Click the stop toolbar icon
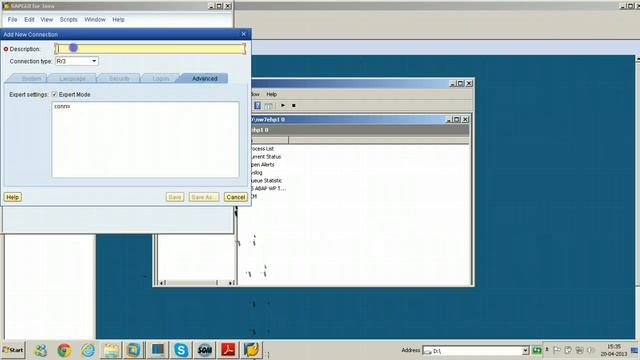The height and width of the screenshot is (360, 640). [293, 105]
